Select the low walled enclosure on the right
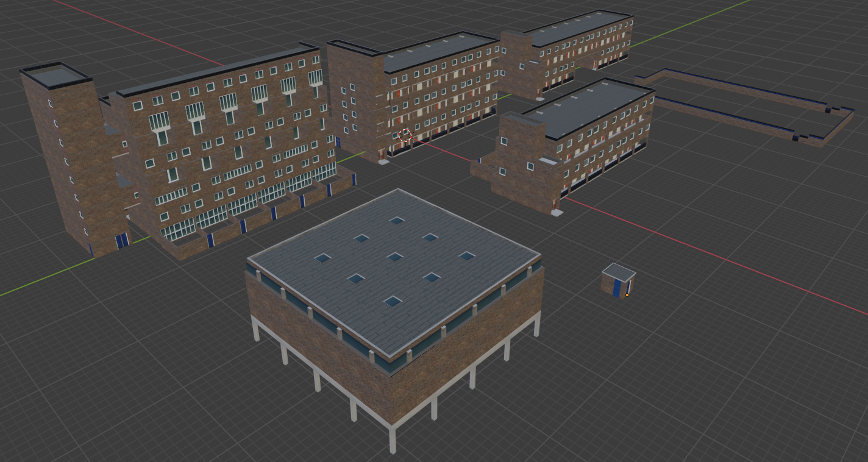 click(744, 107)
